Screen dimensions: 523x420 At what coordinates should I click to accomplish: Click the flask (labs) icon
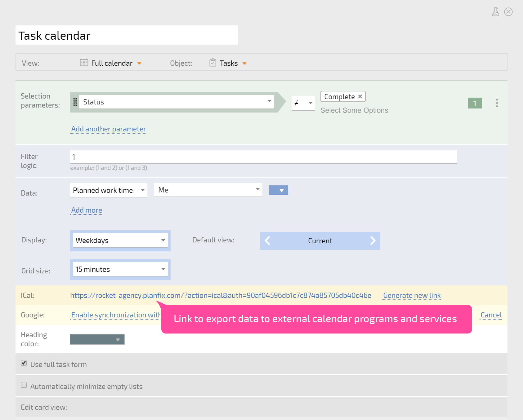pyautogui.click(x=496, y=12)
